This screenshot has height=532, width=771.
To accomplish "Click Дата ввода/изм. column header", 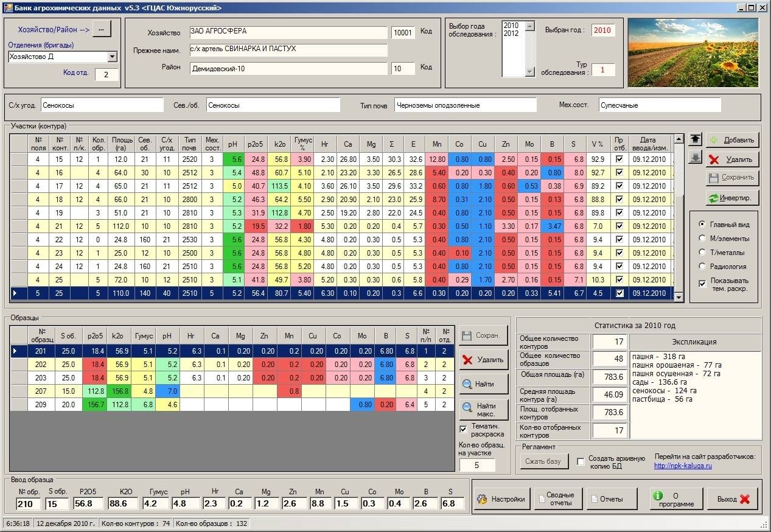I will [x=651, y=144].
